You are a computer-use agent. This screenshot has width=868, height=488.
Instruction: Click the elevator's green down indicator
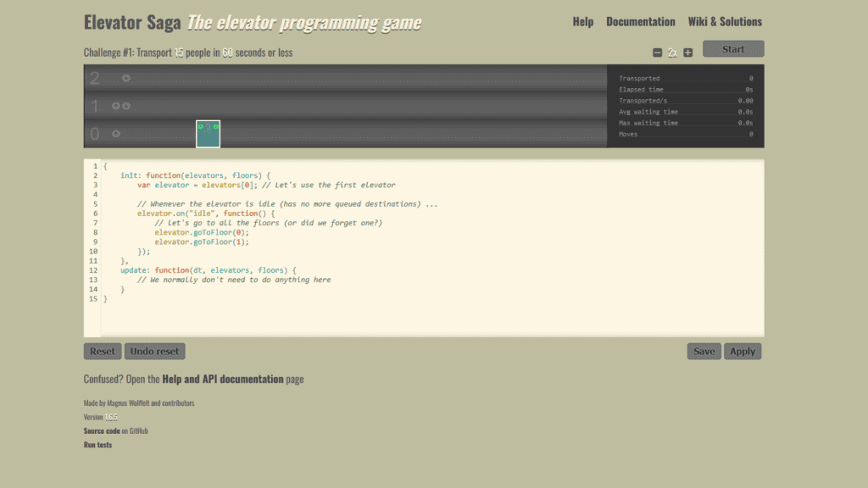(216, 127)
